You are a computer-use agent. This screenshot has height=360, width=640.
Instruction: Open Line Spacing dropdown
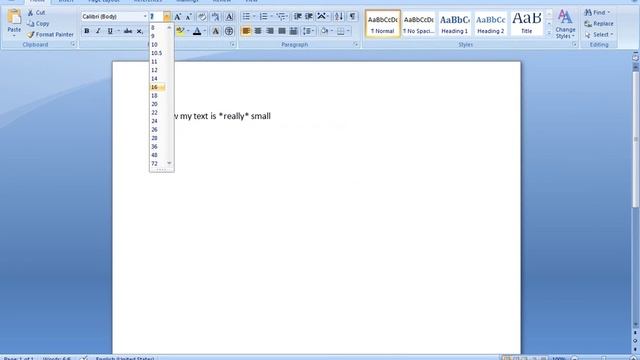pyautogui.click(x=308, y=31)
